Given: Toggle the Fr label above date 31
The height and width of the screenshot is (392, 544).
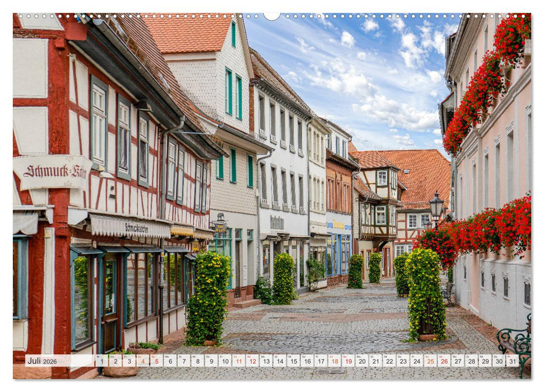Looking at the screenshot, I should point(508,356).
